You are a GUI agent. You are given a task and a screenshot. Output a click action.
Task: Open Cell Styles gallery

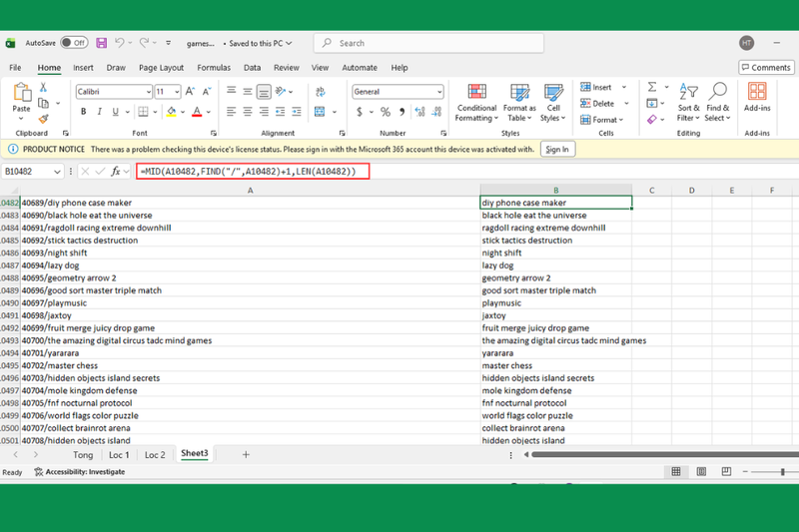pos(553,103)
